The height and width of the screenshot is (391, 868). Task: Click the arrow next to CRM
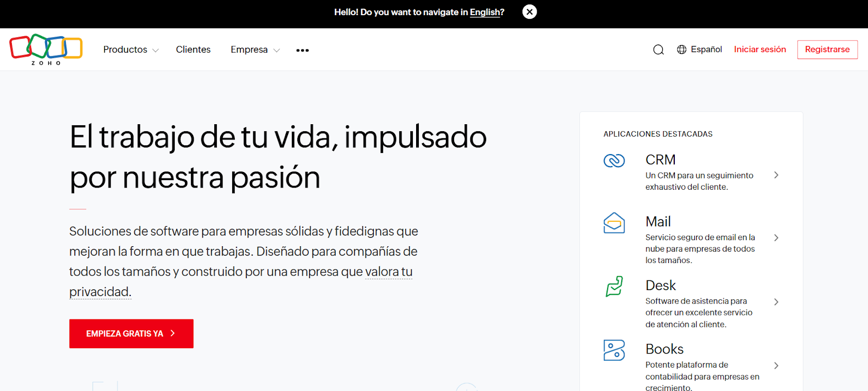(776, 175)
